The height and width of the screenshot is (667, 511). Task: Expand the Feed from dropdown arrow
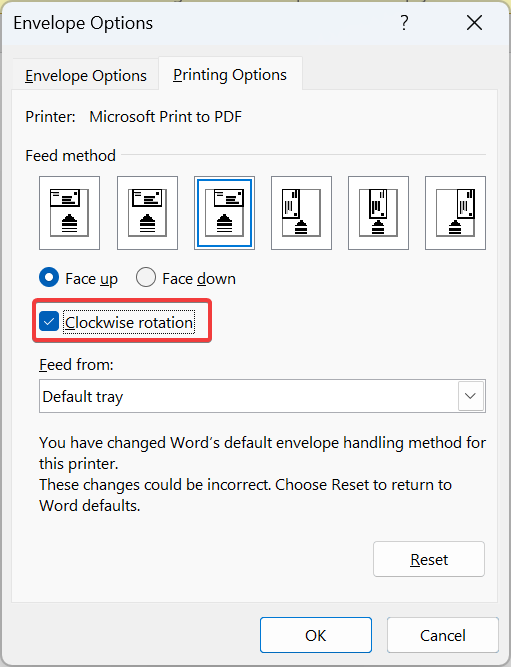click(471, 396)
